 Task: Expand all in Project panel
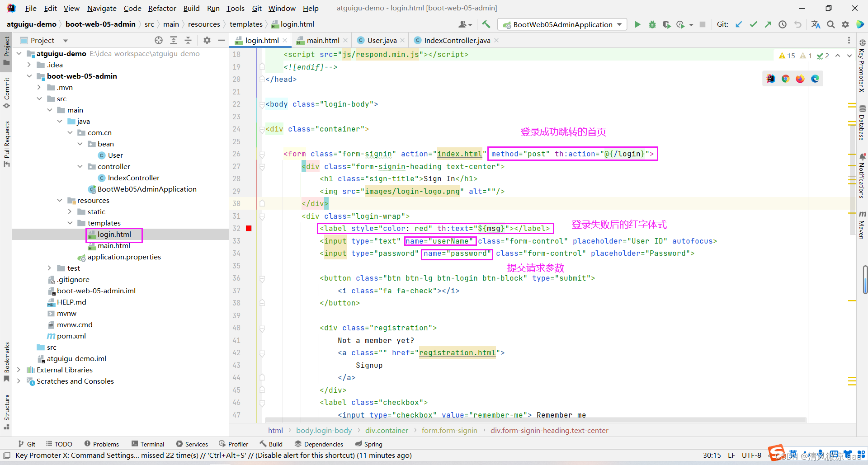tap(174, 40)
